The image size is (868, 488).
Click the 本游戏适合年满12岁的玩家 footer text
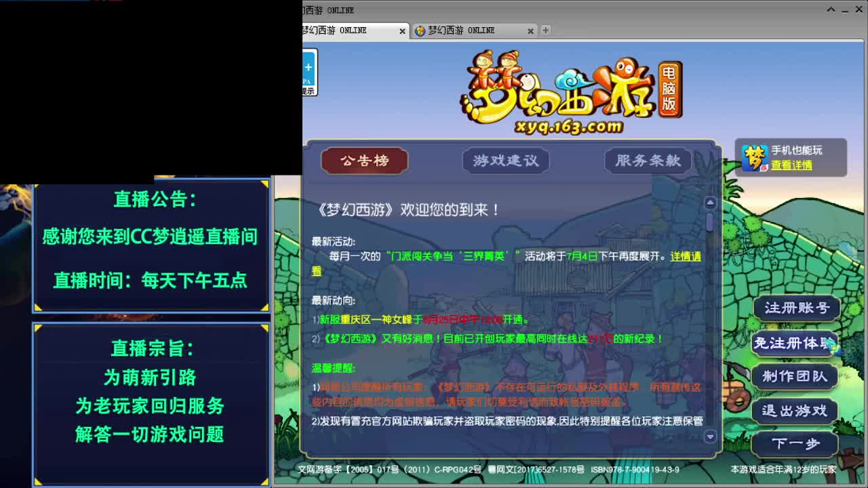coord(783,469)
